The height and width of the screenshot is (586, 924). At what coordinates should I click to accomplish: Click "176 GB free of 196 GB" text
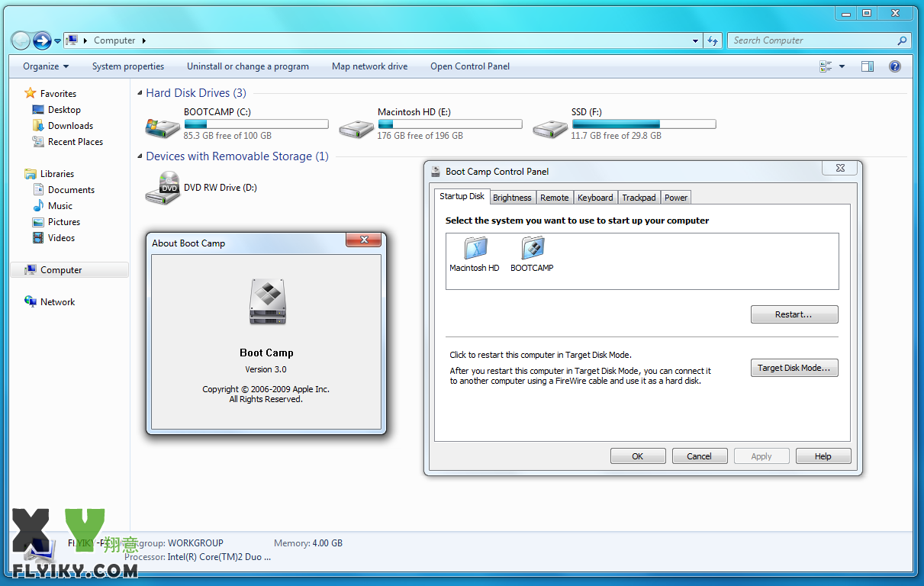pyautogui.click(x=420, y=136)
